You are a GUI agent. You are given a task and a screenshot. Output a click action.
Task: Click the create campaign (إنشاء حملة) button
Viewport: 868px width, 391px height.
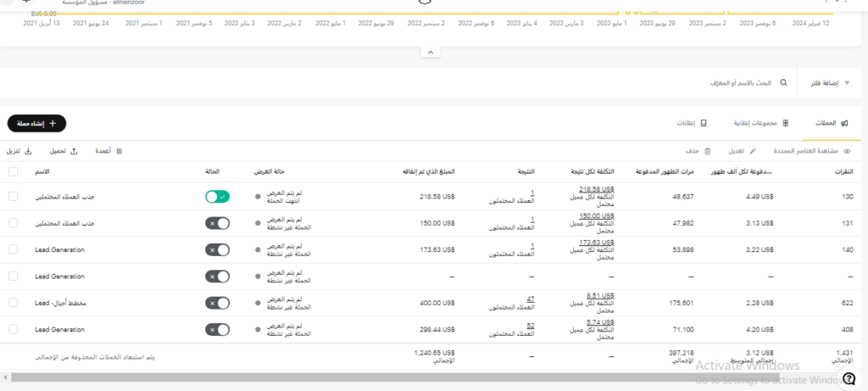pos(36,124)
